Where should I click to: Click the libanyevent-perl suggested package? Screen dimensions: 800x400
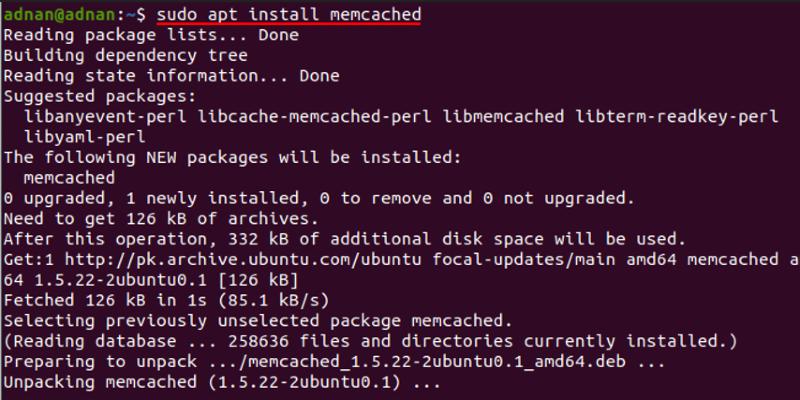(x=105, y=117)
